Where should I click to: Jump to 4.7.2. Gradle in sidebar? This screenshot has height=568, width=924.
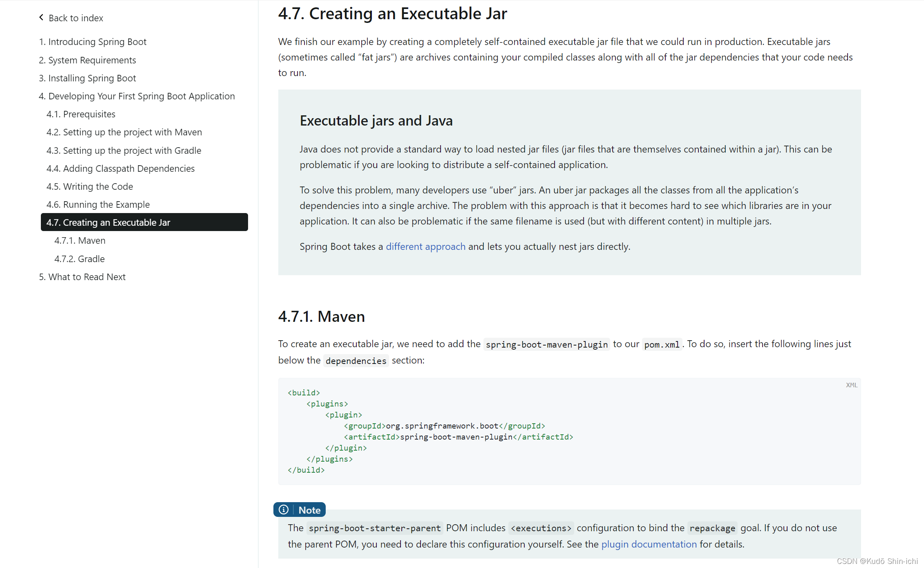(80, 259)
